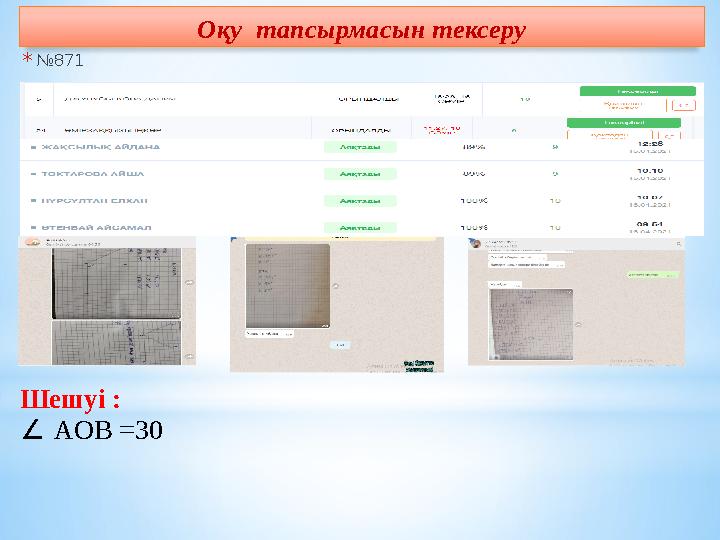Click the bullet icon before ЖАҚСЫЛЫҚ АЙДАНА
The height and width of the screenshot is (540, 720).
tap(33, 147)
